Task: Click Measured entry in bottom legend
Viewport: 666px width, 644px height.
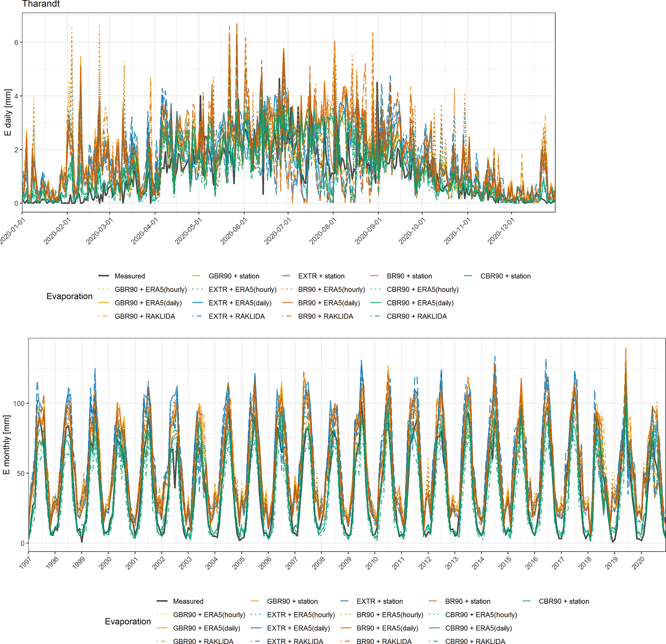Action: point(188,601)
